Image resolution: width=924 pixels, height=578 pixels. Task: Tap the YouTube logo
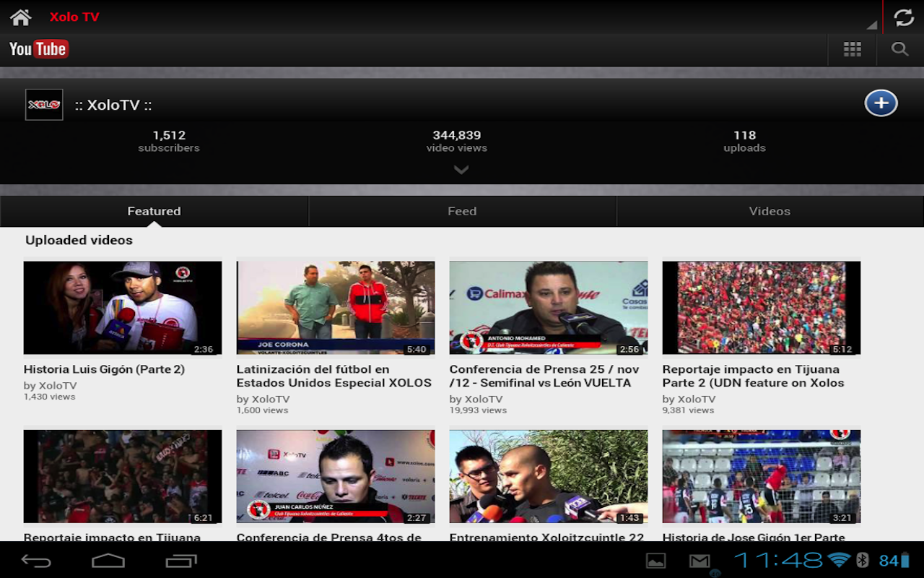[39, 49]
